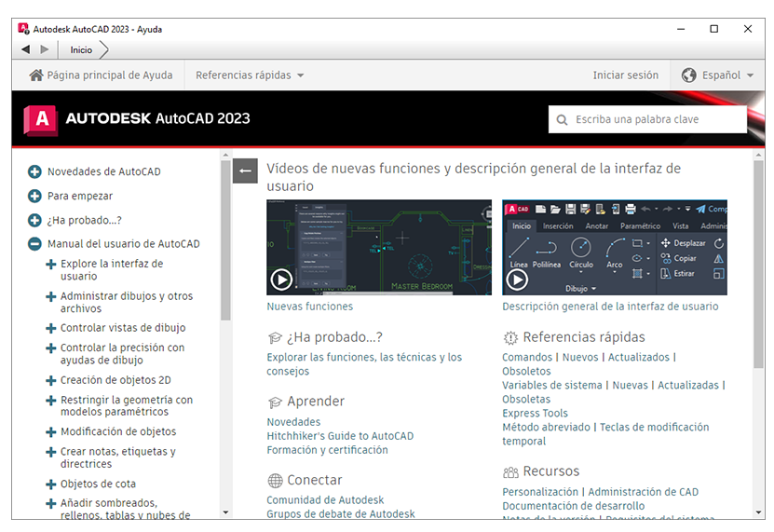Image resolution: width=774 pixels, height=532 pixels.
Task: Click the Nuevas funciones video thumbnail
Action: point(379,248)
